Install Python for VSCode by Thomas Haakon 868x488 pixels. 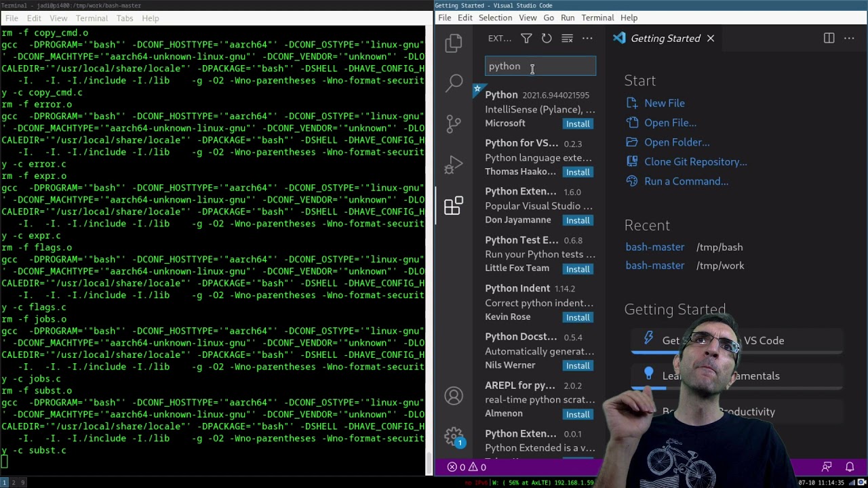click(x=578, y=172)
